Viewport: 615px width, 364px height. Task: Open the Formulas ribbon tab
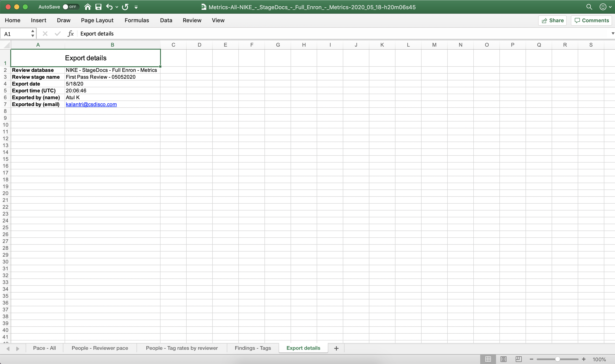coord(137,20)
